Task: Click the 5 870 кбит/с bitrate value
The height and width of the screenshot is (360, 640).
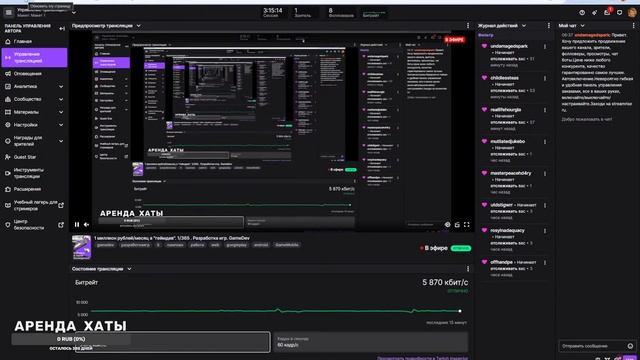Action: (445, 282)
